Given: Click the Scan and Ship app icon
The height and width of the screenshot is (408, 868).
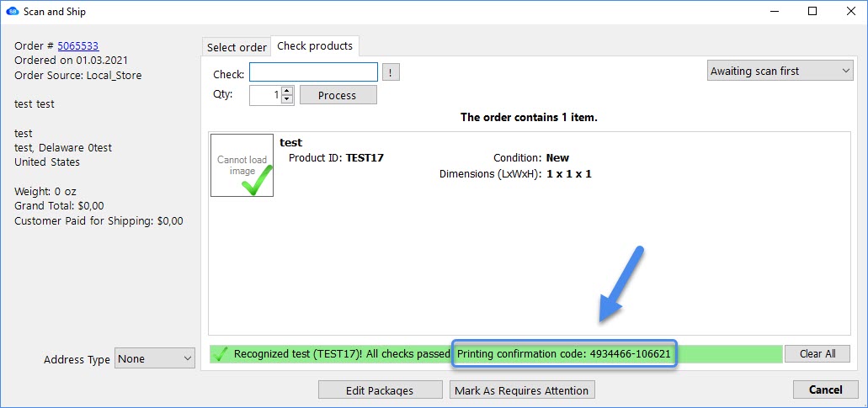Looking at the screenshot, I should click(12, 11).
